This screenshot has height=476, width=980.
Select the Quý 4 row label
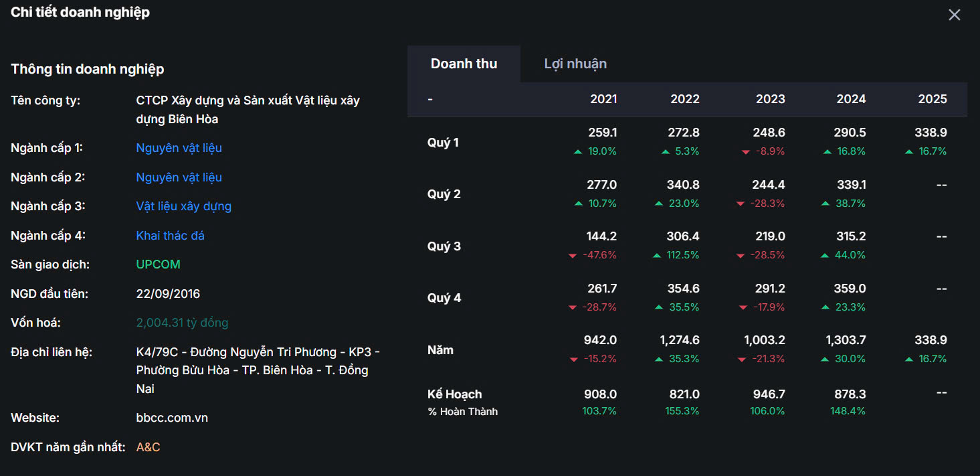[444, 298]
